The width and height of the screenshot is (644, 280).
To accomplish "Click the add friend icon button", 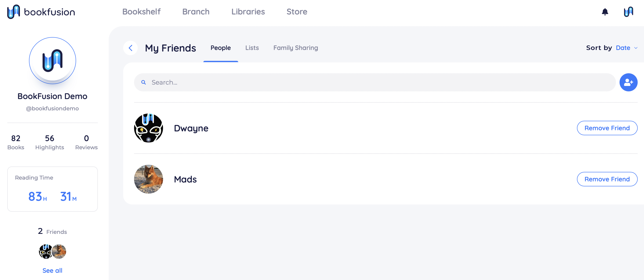I will 628,82.
